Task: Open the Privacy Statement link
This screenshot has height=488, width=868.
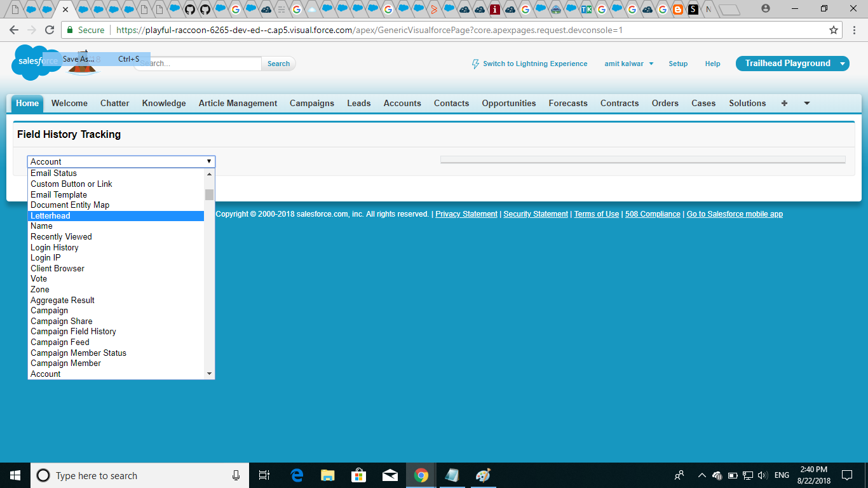Action: pyautogui.click(x=466, y=214)
